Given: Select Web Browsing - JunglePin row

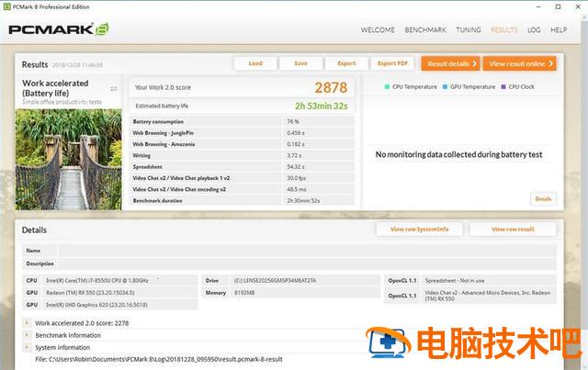Looking at the screenshot, I should tap(242, 133).
